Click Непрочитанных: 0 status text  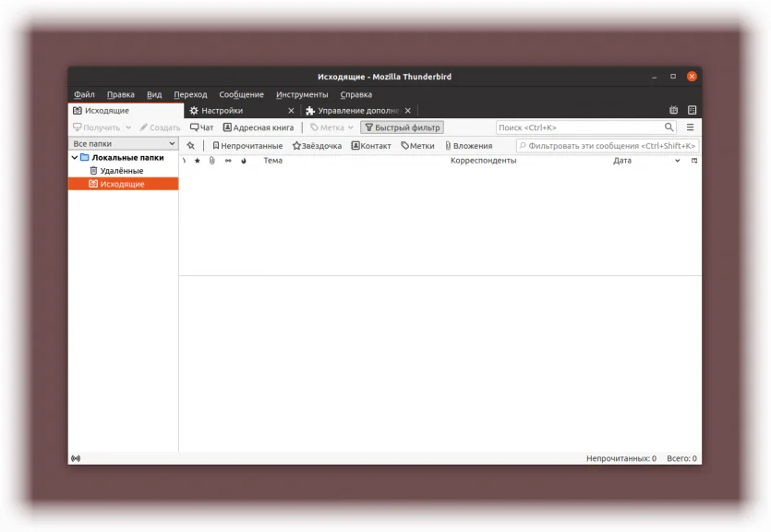621,458
